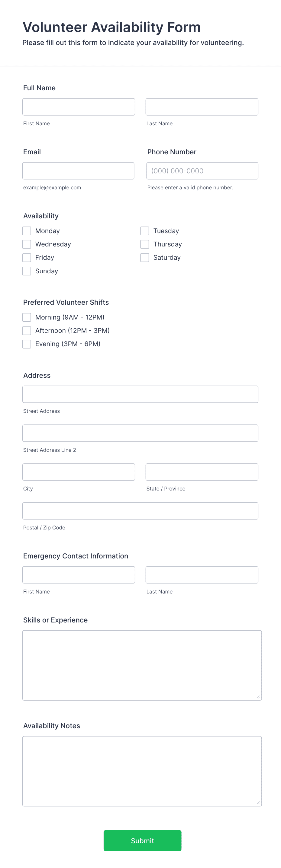Image resolution: width=281 pixels, height=868 pixels.
Task: Select the Morning (9AM - 12PM) shift
Action: click(27, 317)
